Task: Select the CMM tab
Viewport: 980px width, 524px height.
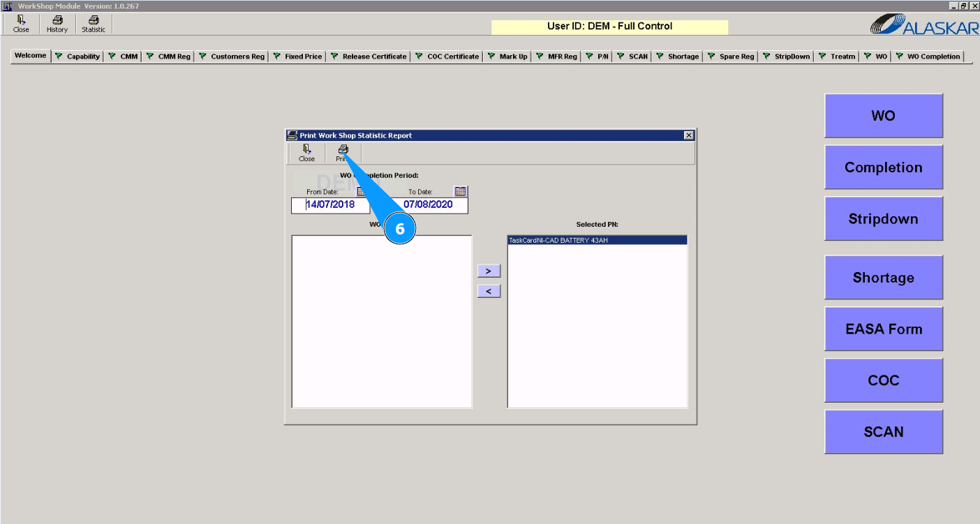Action: click(124, 57)
